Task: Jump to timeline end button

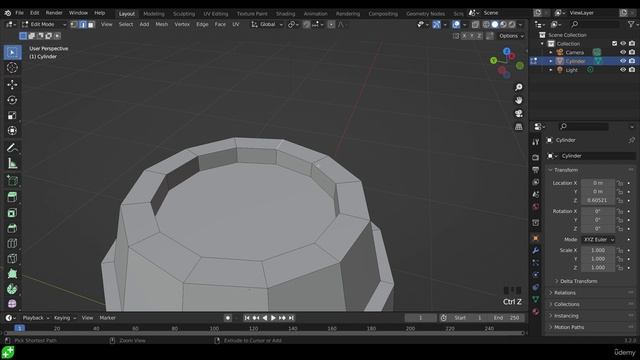Action: pos(291,318)
